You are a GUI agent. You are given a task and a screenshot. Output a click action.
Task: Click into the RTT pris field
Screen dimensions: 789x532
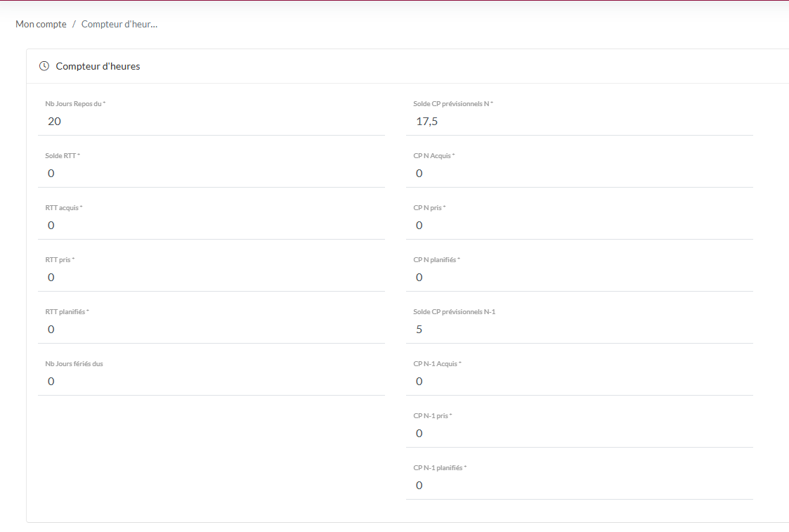tap(211, 278)
